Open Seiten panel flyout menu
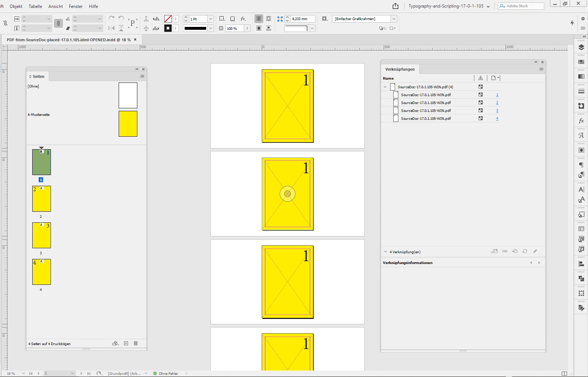Screen dimensions: 588x377 [142, 76]
